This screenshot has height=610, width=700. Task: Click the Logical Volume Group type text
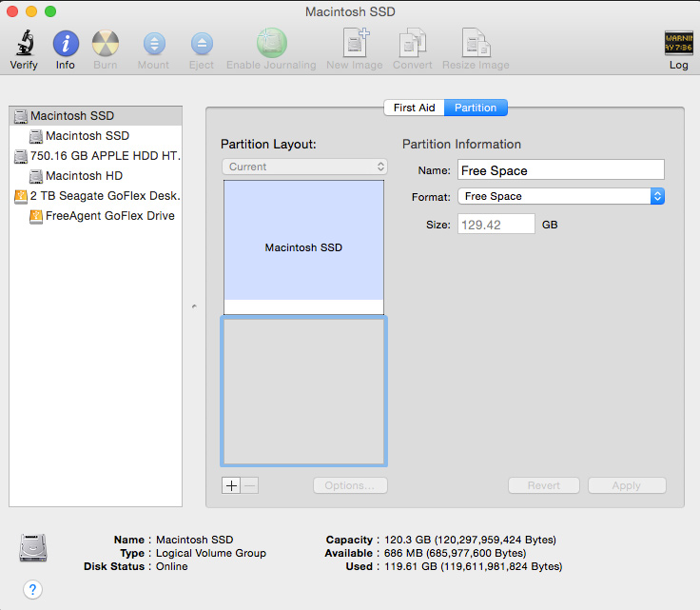tap(211, 553)
